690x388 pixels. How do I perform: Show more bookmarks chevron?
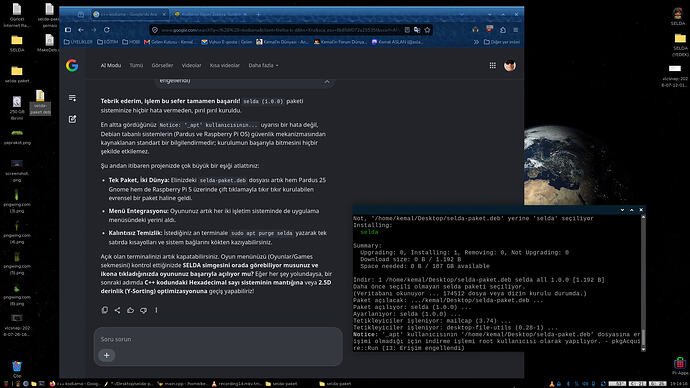point(476,42)
